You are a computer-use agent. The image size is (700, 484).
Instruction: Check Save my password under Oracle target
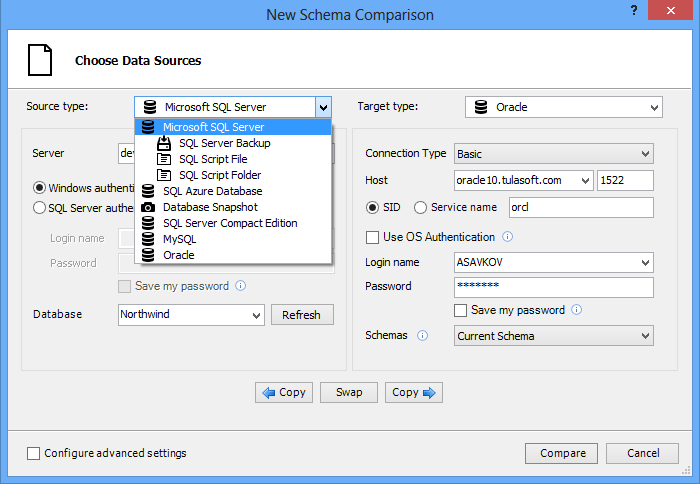(x=460, y=310)
